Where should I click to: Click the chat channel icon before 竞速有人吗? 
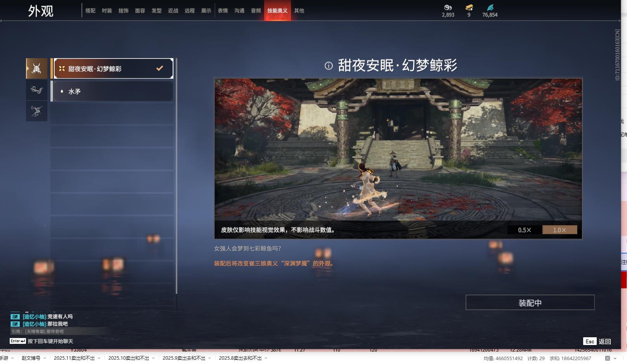pos(15,317)
